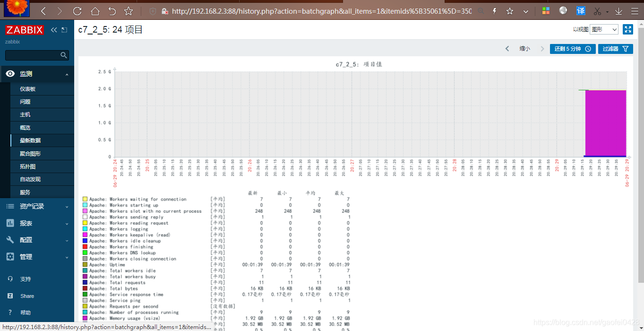The width and height of the screenshot is (644, 331).
Task: Click the address bar magnifier search icon
Action: tap(481, 11)
